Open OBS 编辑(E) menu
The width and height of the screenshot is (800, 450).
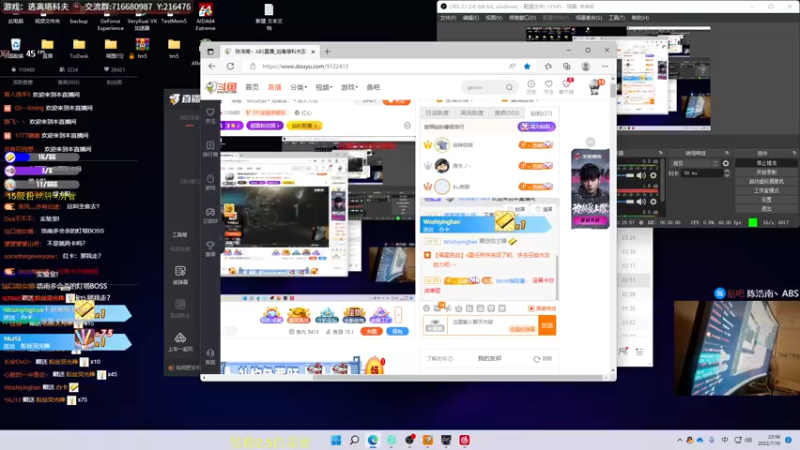tap(470, 18)
